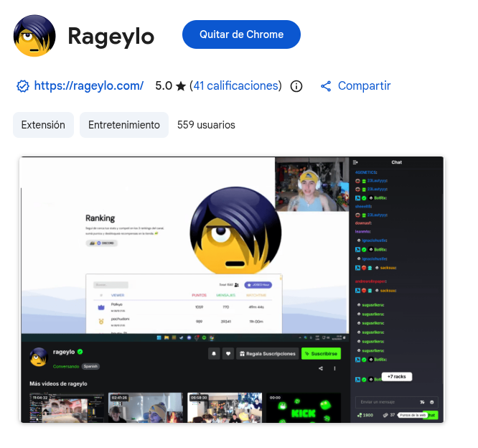Click the "Rageylo" title heading
Viewport: 478px width, 448px height.
[111, 37]
